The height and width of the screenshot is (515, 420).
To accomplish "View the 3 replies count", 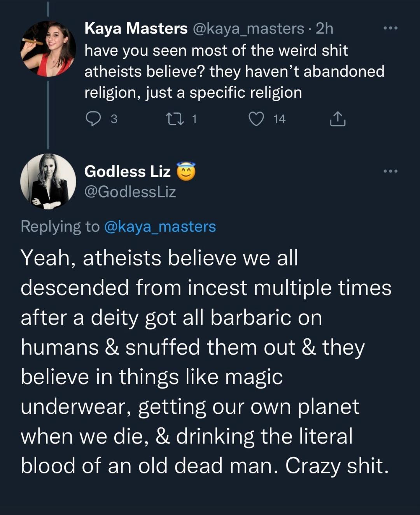I will [x=114, y=119].
